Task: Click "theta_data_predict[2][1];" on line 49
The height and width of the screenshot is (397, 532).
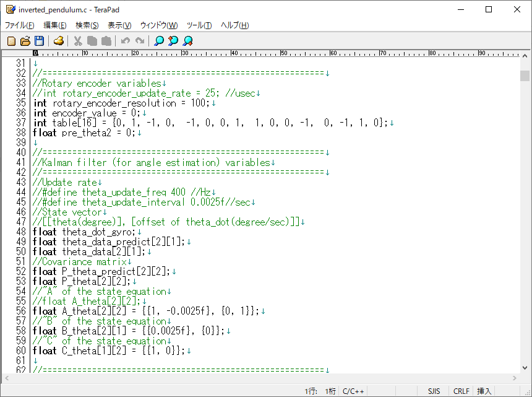Action: coord(124,242)
